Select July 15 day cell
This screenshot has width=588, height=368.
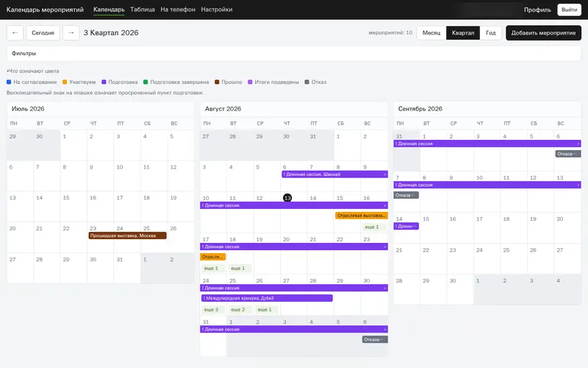pos(73,207)
